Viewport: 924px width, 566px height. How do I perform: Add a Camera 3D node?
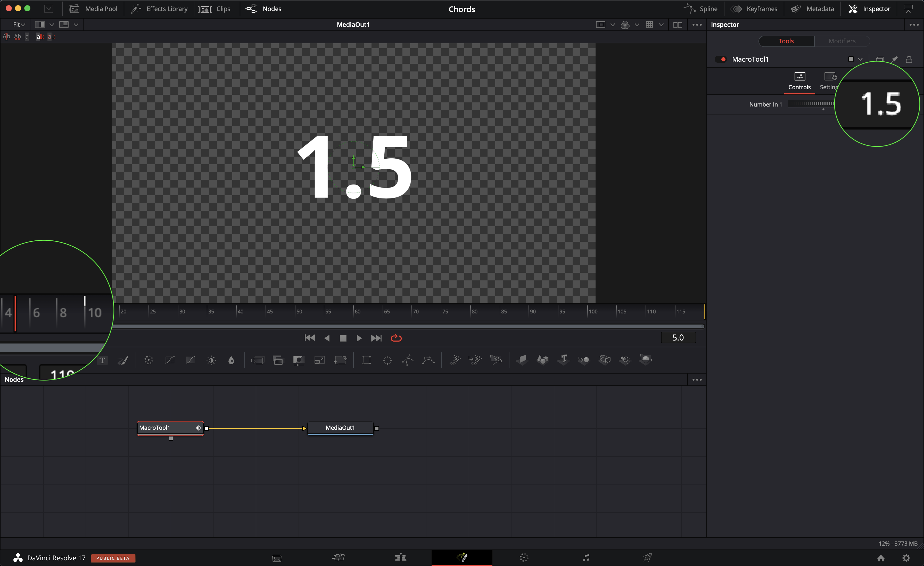point(605,360)
